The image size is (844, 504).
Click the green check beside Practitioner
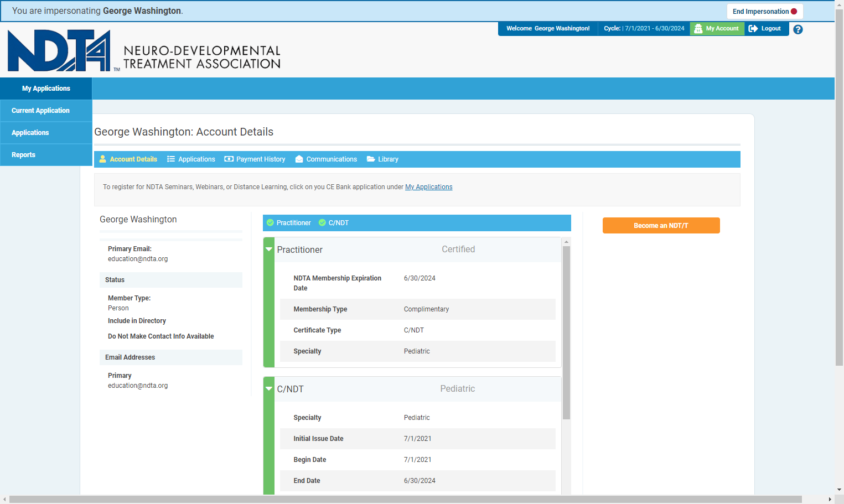pos(271,223)
